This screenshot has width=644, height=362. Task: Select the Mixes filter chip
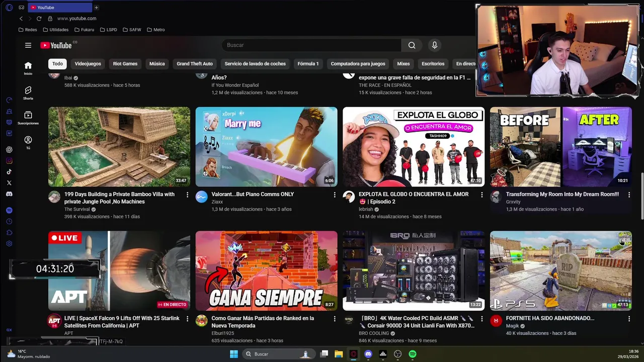(404, 64)
